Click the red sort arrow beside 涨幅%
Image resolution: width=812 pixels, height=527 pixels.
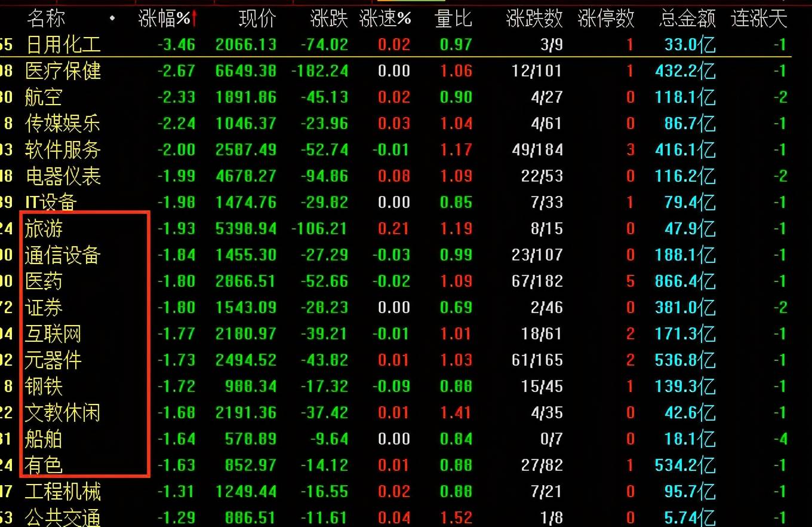click(195, 19)
